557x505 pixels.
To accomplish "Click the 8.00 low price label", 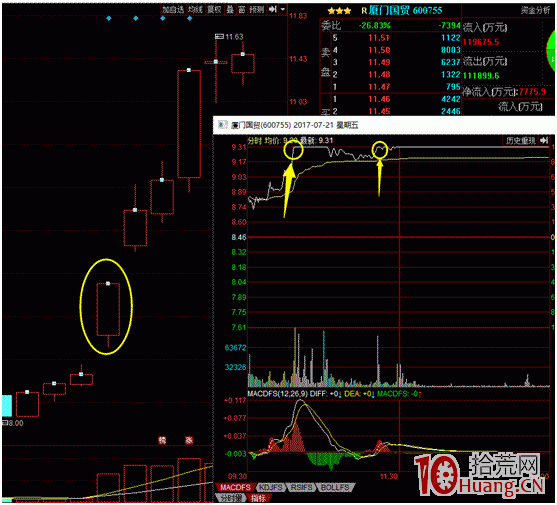I will [15, 423].
